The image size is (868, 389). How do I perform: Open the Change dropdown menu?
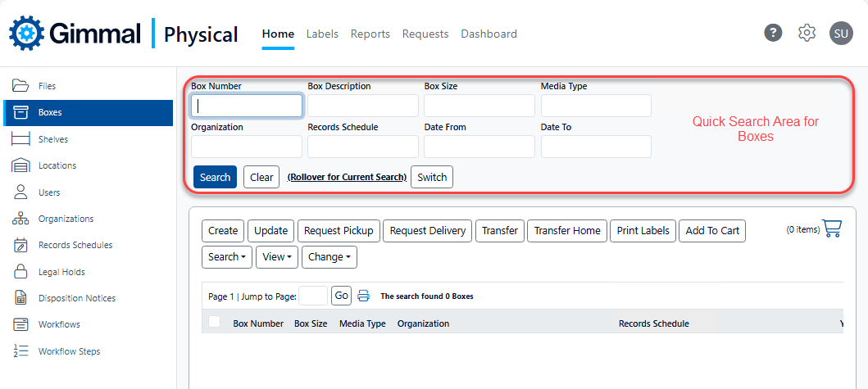329,257
